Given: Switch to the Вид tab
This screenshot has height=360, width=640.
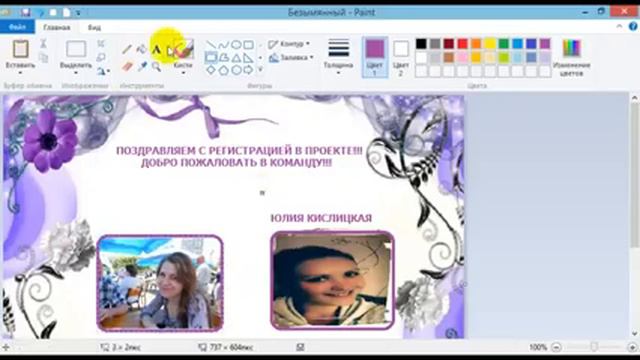Looking at the screenshot, I should 94,28.
